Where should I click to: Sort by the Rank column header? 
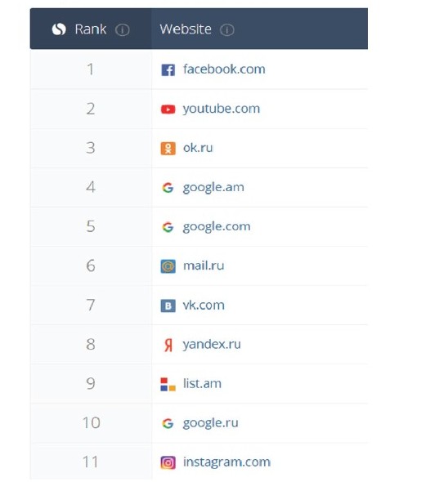click(91, 29)
